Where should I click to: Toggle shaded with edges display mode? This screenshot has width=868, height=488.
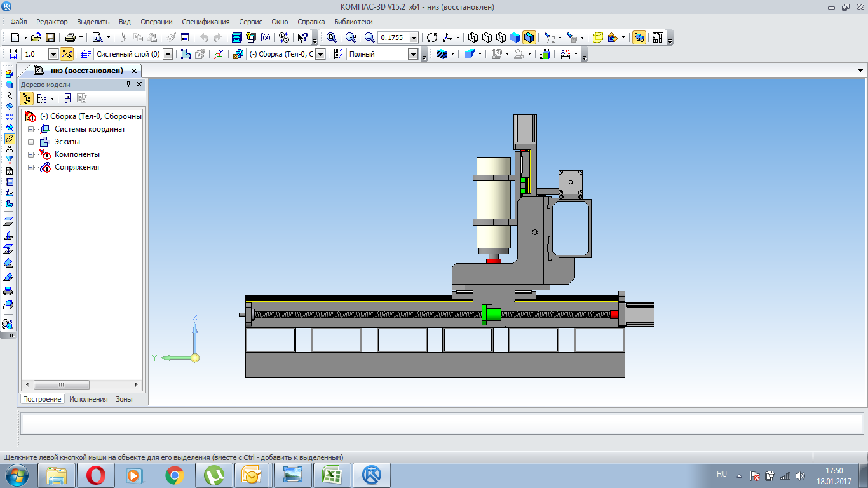click(529, 37)
